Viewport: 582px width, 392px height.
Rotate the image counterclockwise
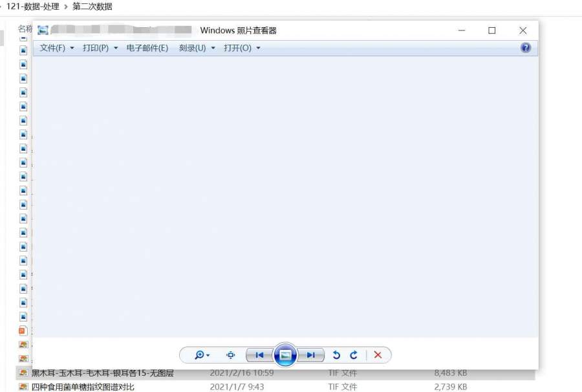(x=336, y=355)
